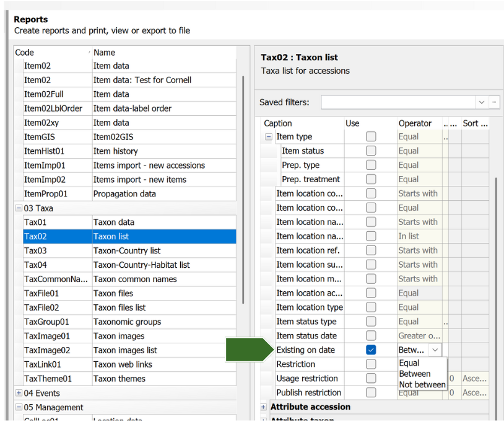Select the Item02LblOrder label order report
Image resolution: width=504 pixels, height=427 pixels.
pyautogui.click(x=130, y=108)
